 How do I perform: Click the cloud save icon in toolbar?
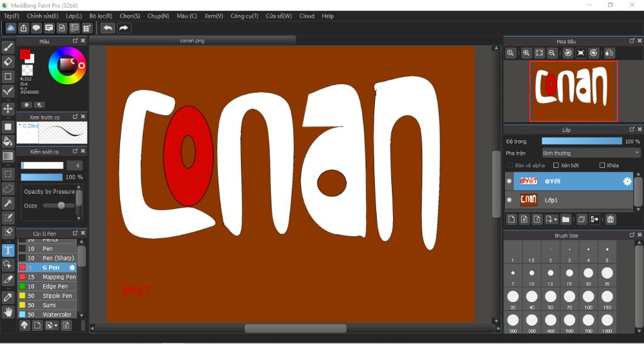11,28
